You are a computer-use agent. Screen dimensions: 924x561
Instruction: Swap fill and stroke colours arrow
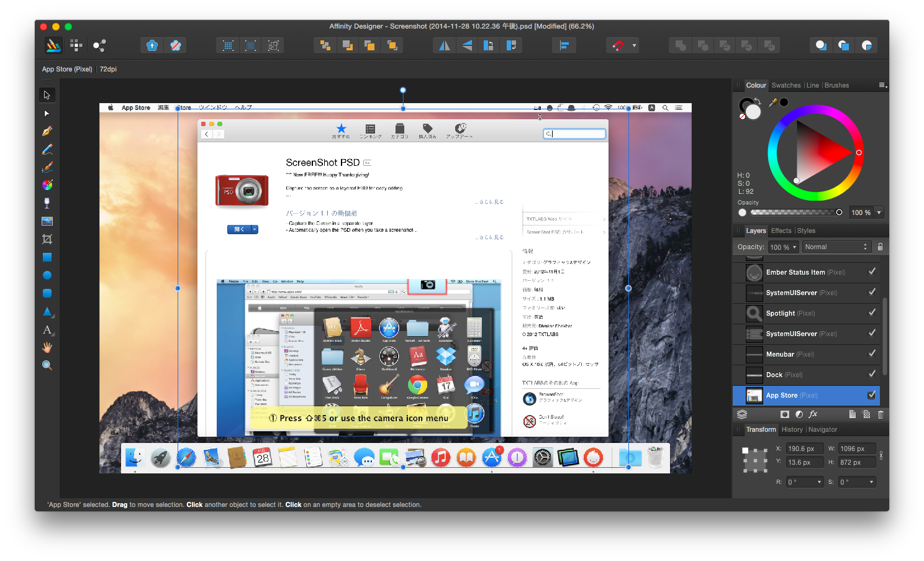pos(757,102)
